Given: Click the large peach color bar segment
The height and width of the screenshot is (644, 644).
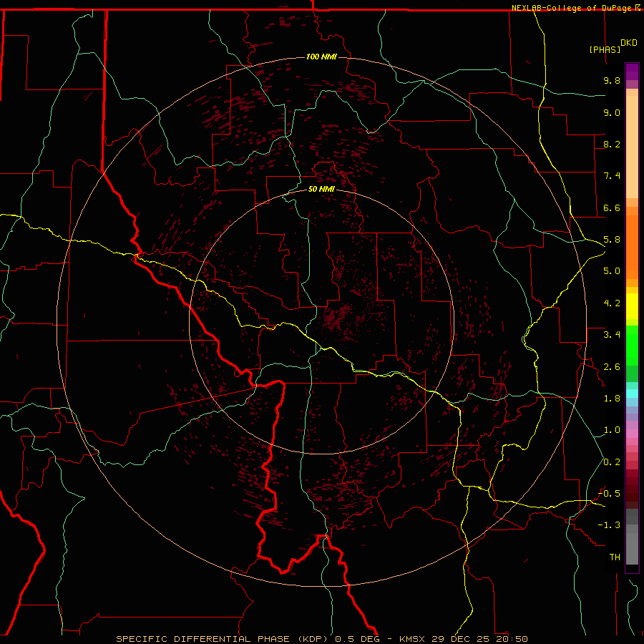Looking at the screenshot, I should [632, 147].
